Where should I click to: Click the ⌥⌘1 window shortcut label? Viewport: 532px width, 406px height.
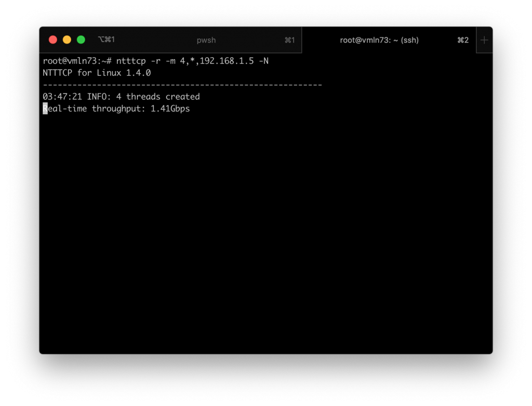(106, 40)
